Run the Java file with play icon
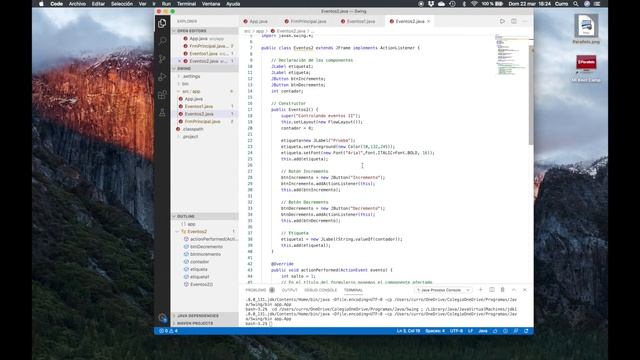Screen dimensions: 640x360 (x=502, y=21)
